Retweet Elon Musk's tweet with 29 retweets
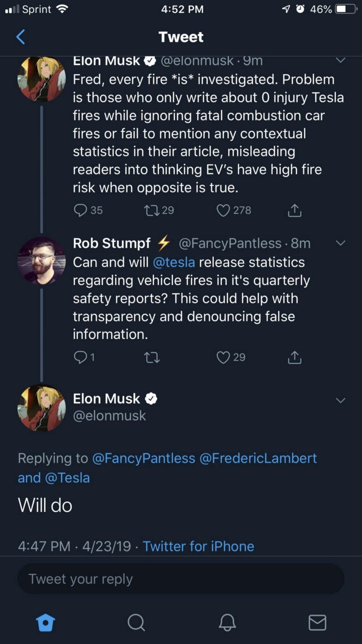The image size is (362, 644). (x=150, y=210)
